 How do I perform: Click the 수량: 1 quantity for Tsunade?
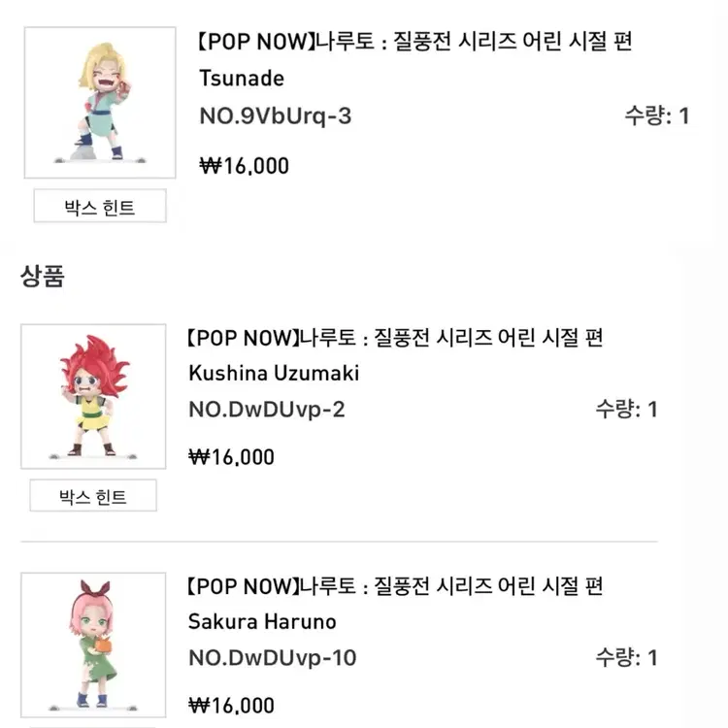click(656, 116)
